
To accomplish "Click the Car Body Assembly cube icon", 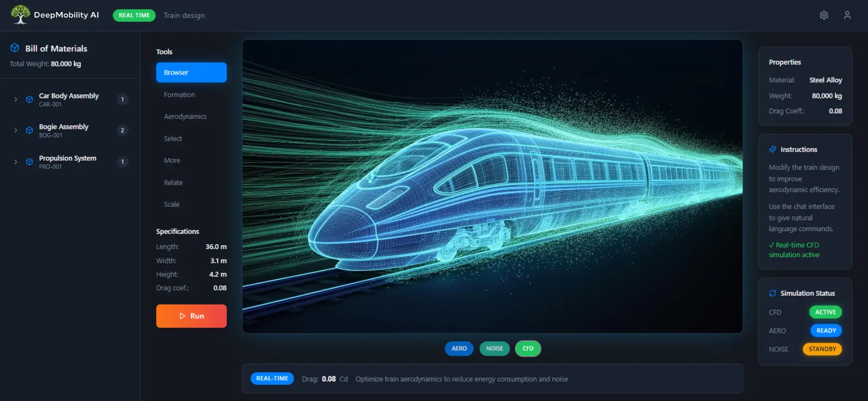I will [x=29, y=99].
